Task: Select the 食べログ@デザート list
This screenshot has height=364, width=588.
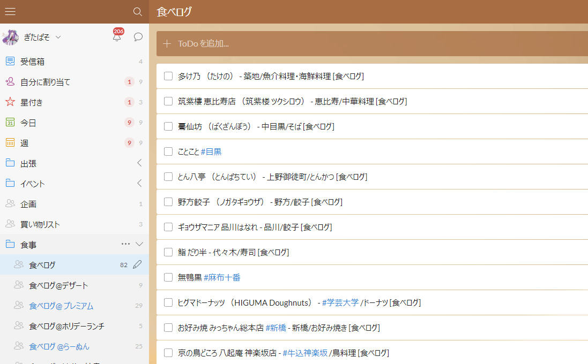Action: tap(75, 285)
